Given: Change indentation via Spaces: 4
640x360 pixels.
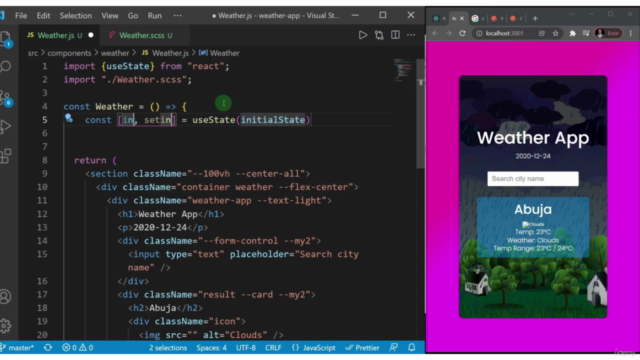Looking at the screenshot, I should coord(211,348).
